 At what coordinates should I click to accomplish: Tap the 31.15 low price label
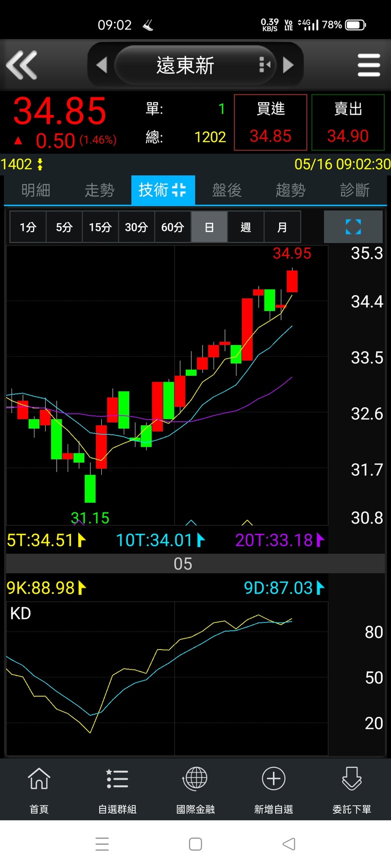coord(90,518)
